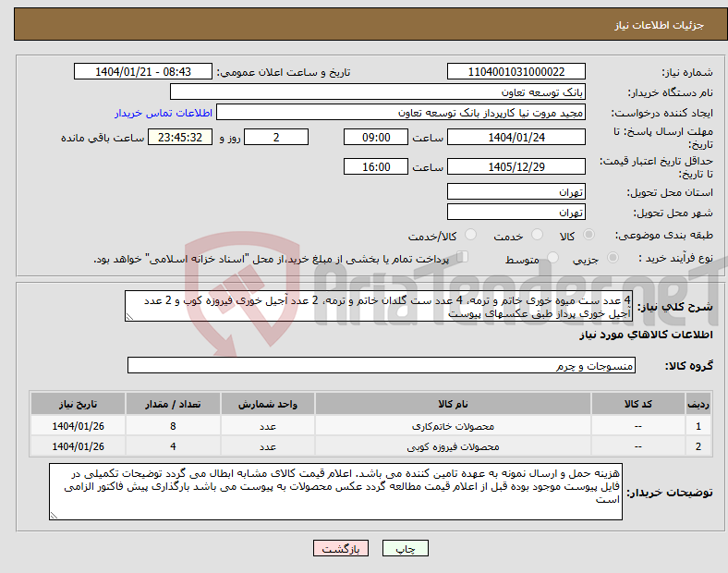Click quantity 8 in row 1
Viewport: 728px width, 573px height.
[173, 426]
